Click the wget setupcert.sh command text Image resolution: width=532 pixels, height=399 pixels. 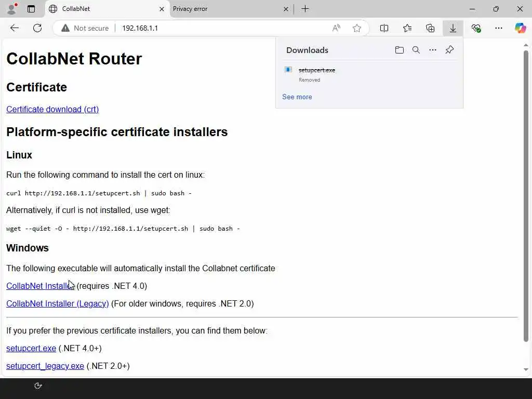tap(123, 229)
